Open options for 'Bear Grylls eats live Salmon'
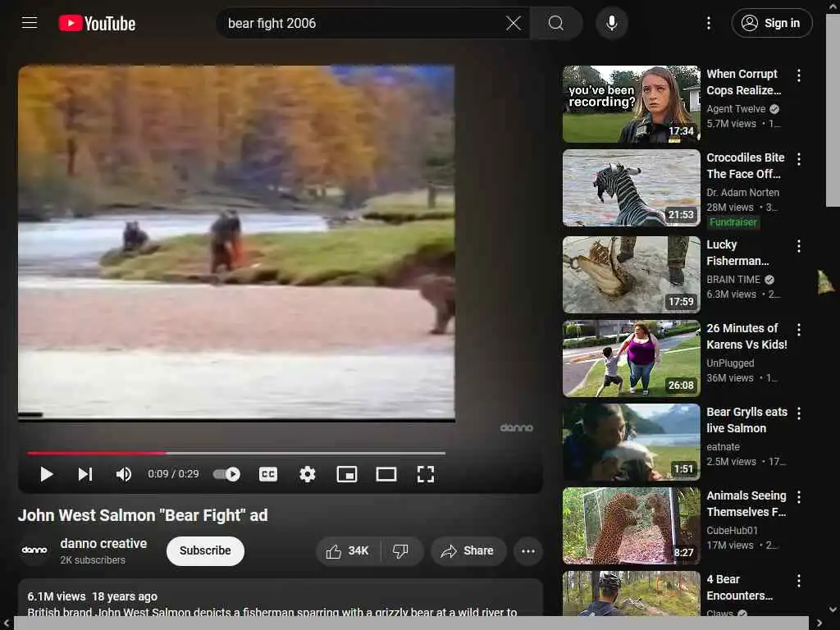Screen dimensions: 840x630 pyautogui.click(x=798, y=413)
